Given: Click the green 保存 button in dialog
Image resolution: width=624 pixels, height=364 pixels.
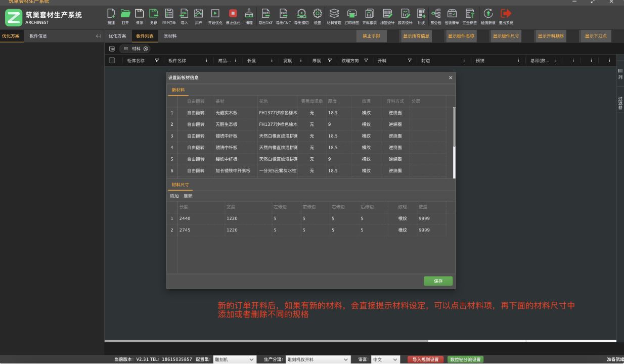Looking at the screenshot, I should [438, 281].
